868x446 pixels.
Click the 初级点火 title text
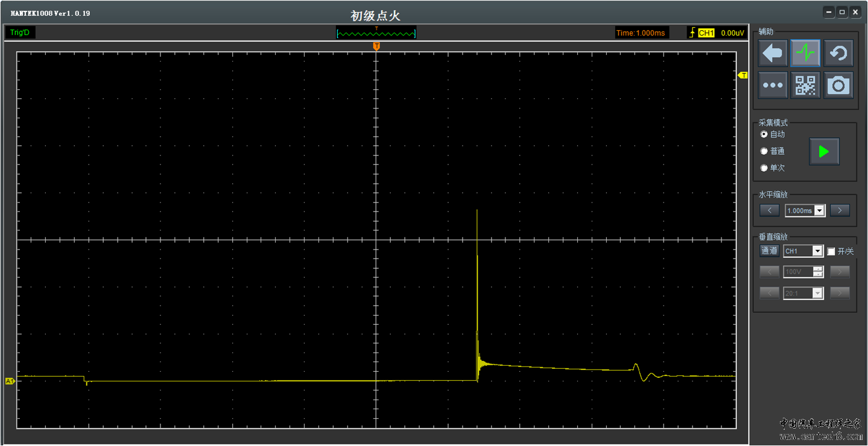(375, 16)
